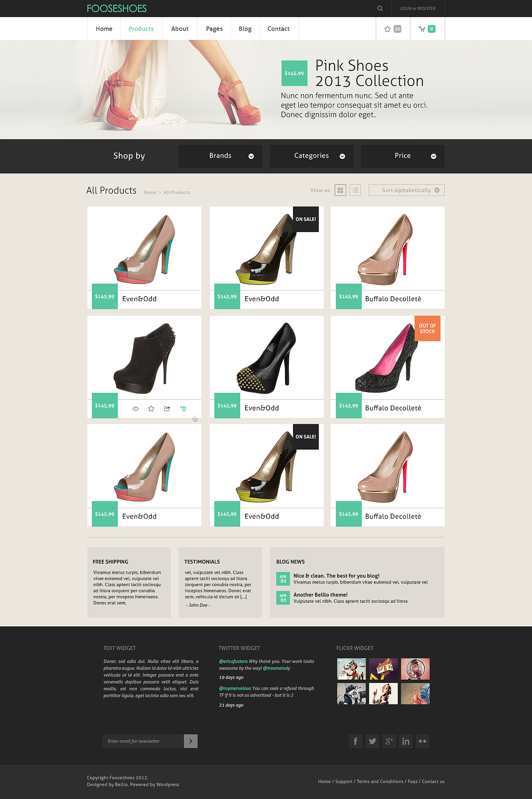Viewport: 532px width, 799px height.
Task: Click Home in breadcrumb trail
Action: [x=150, y=193]
